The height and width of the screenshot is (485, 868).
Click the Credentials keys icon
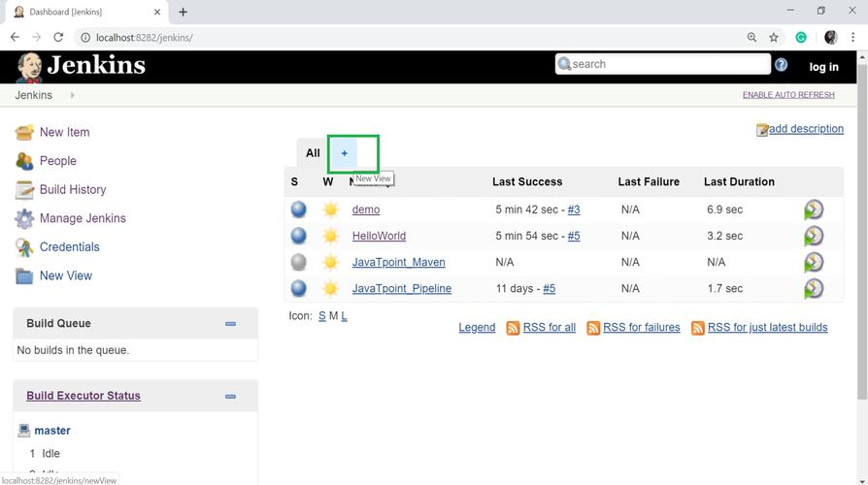24,247
